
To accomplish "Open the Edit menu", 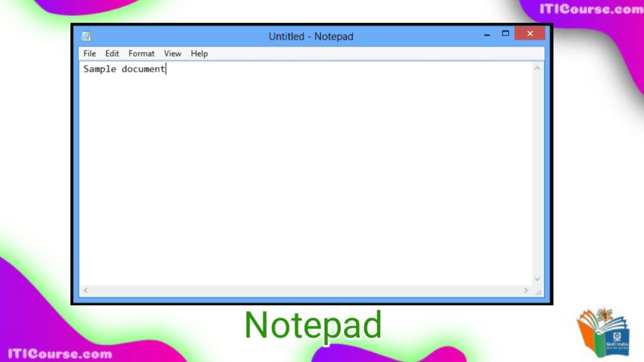I will [x=112, y=53].
